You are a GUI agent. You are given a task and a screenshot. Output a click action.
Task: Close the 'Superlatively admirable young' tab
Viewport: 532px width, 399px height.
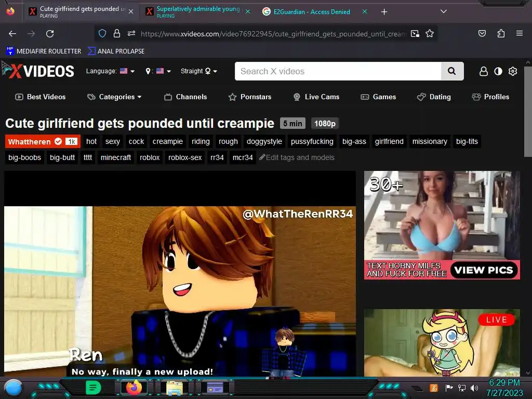[x=248, y=12]
